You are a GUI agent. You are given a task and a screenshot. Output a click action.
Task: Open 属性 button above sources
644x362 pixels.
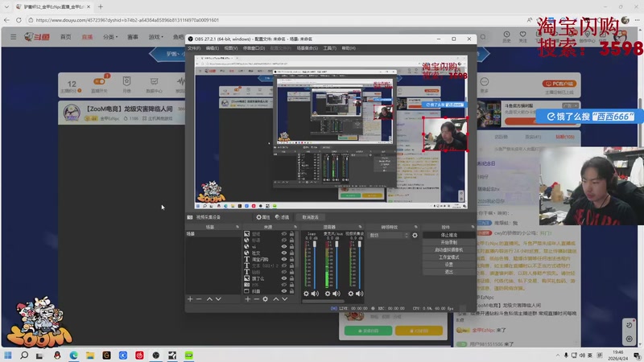point(263,217)
